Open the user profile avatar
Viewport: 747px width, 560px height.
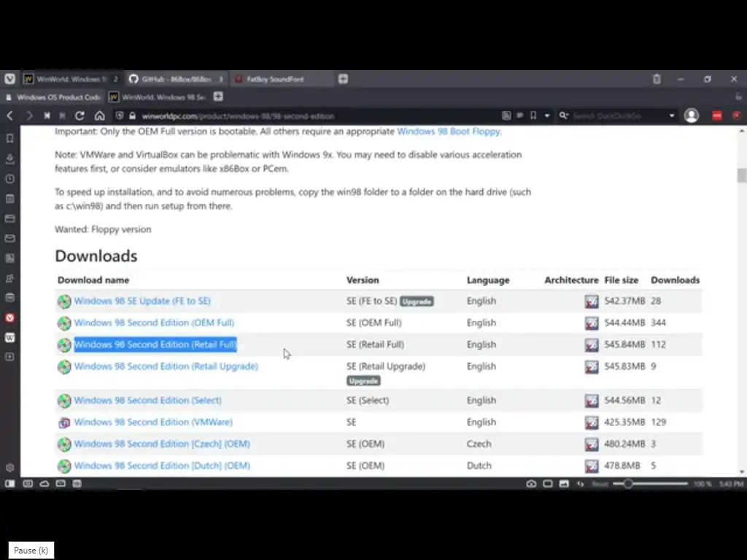click(x=692, y=116)
